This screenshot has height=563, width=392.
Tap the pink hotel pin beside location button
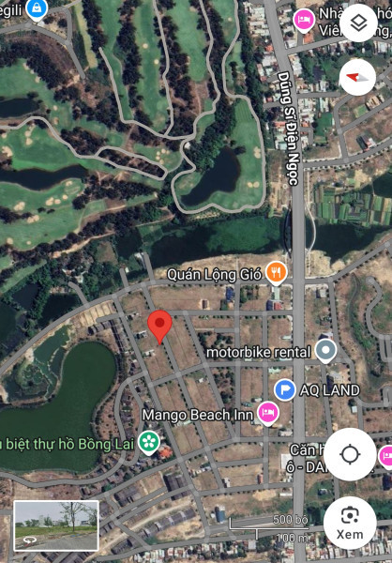click(x=386, y=457)
